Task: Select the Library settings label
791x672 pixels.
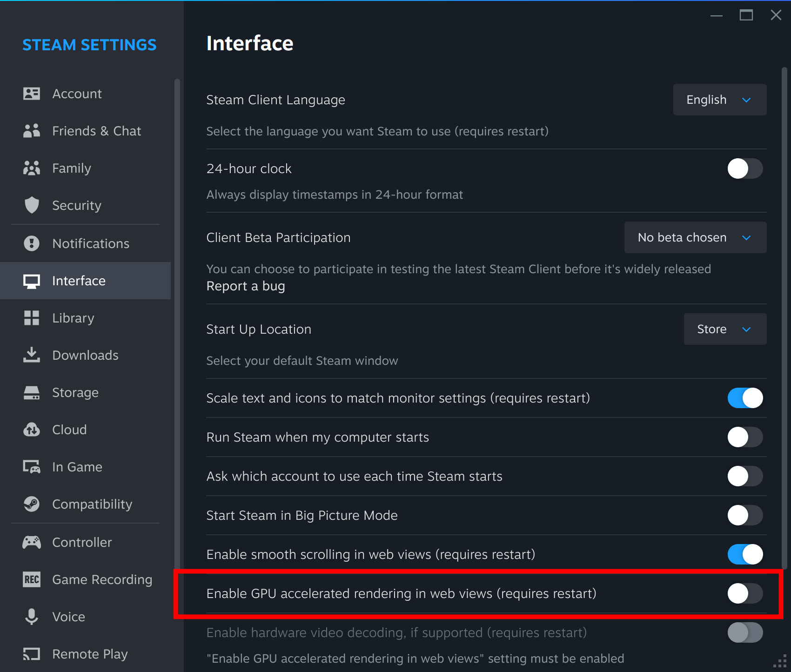Action: coord(73,318)
